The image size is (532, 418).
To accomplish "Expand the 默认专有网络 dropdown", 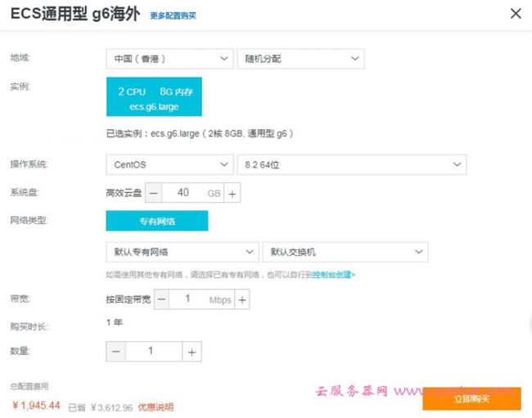I will coord(182,252).
